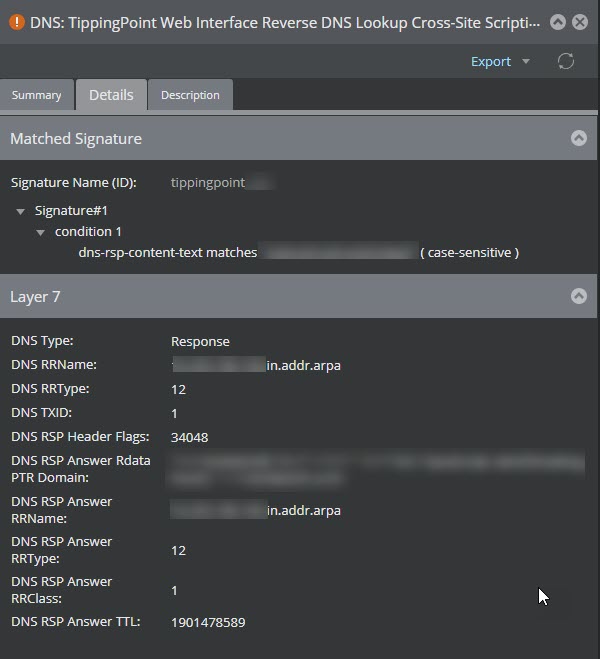Switch to the Summary tab
The height and width of the screenshot is (659, 600).
pyautogui.click(x=37, y=95)
